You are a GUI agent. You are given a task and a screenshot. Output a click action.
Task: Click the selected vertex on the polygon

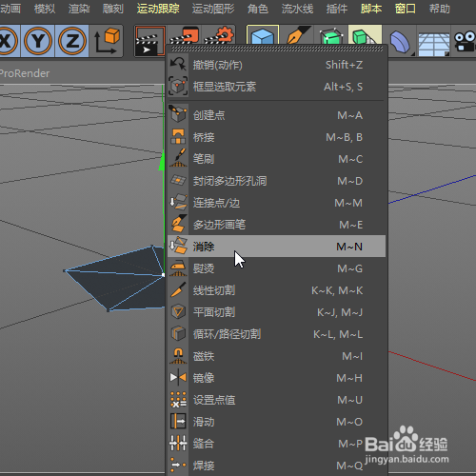coord(163,275)
